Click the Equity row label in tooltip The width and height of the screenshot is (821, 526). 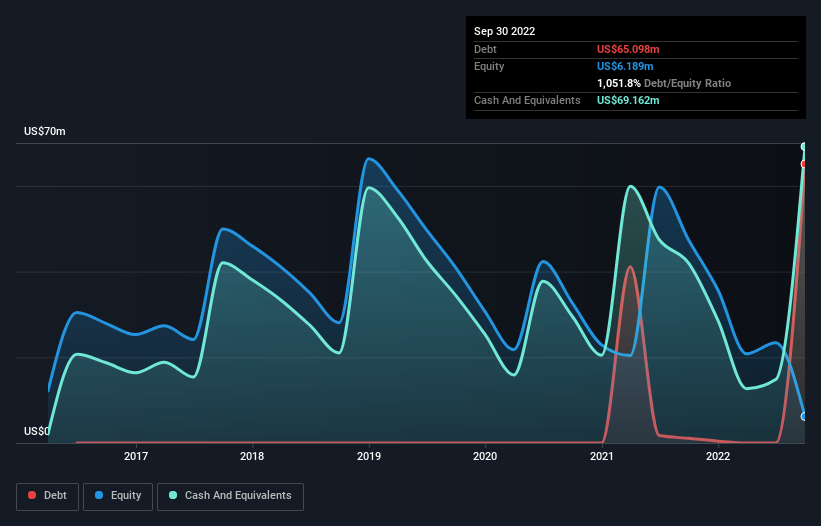click(489, 66)
